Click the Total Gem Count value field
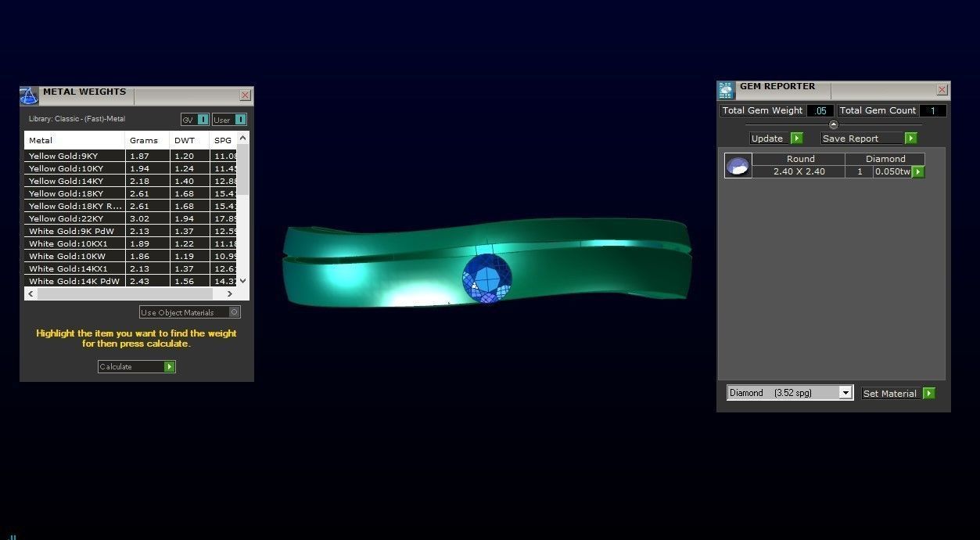Viewport: 980px width, 540px height. pyautogui.click(x=932, y=110)
